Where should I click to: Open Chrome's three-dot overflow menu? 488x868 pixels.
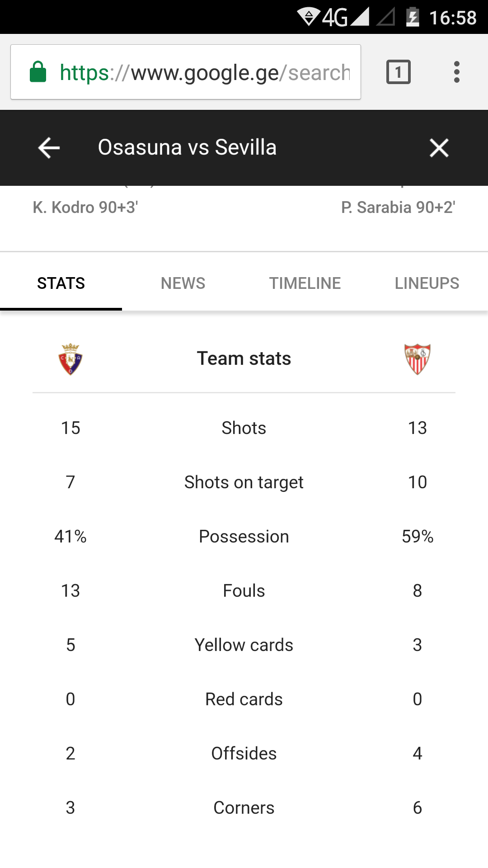(457, 72)
